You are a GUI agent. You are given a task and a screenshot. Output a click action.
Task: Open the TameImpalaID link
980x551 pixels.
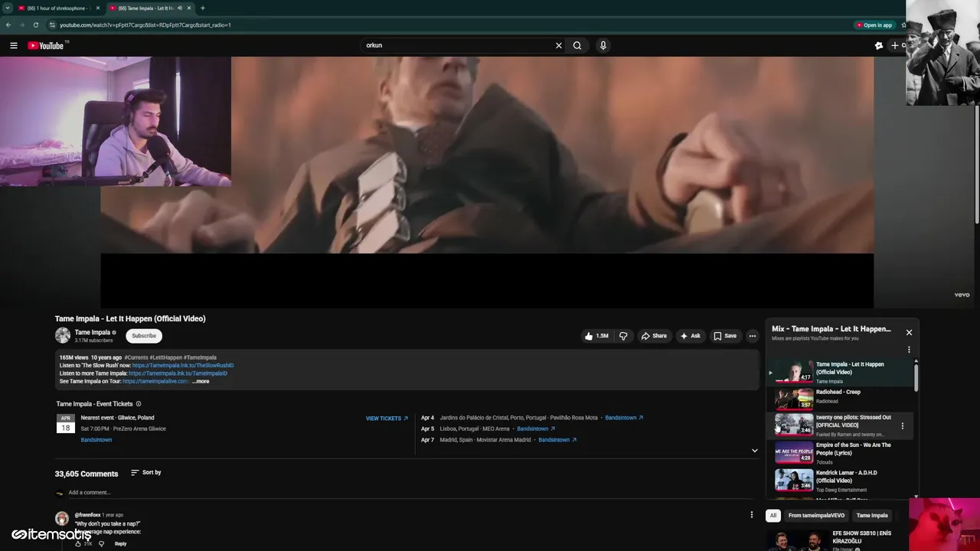pyautogui.click(x=178, y=373)
